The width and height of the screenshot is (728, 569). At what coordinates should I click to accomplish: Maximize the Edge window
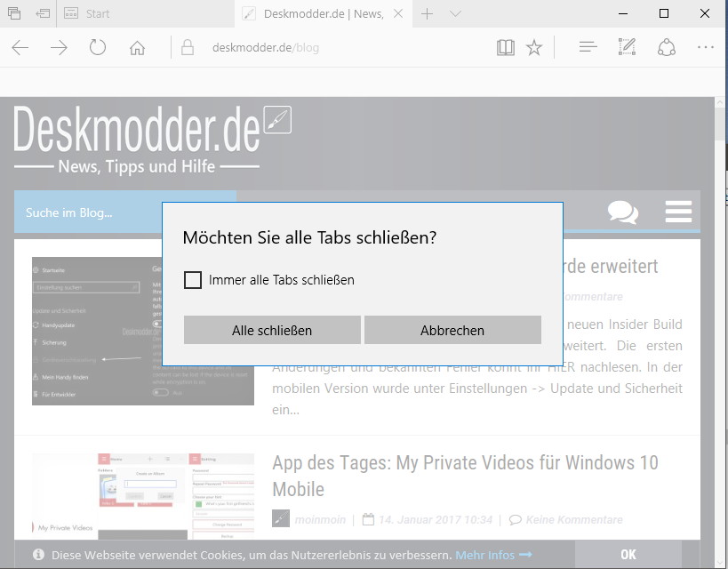coord(664,13)
